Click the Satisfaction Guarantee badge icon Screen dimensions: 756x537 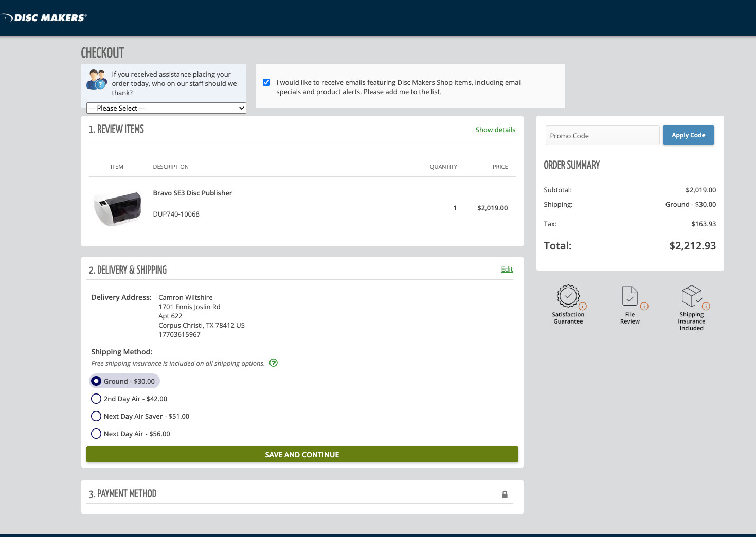click(568, 296)
